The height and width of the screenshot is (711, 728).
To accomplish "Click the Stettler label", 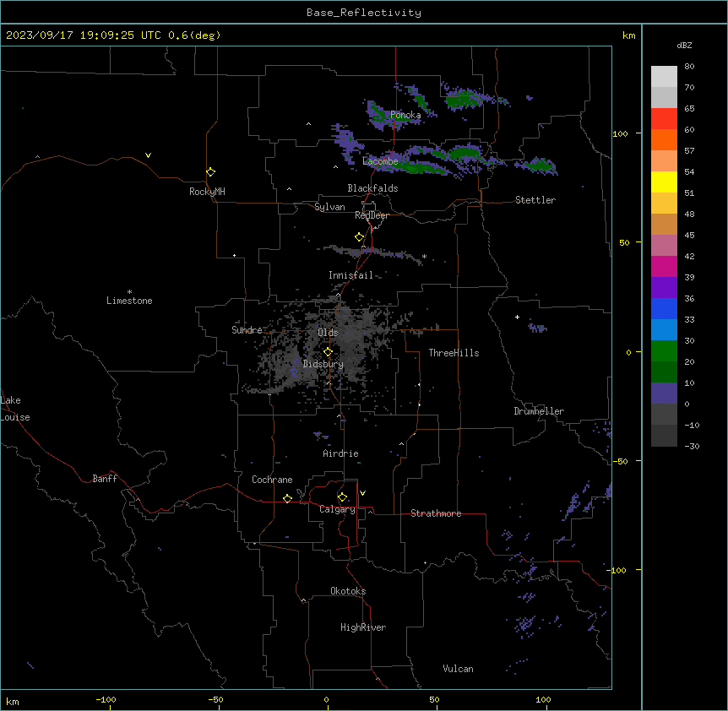I will 535,200.
